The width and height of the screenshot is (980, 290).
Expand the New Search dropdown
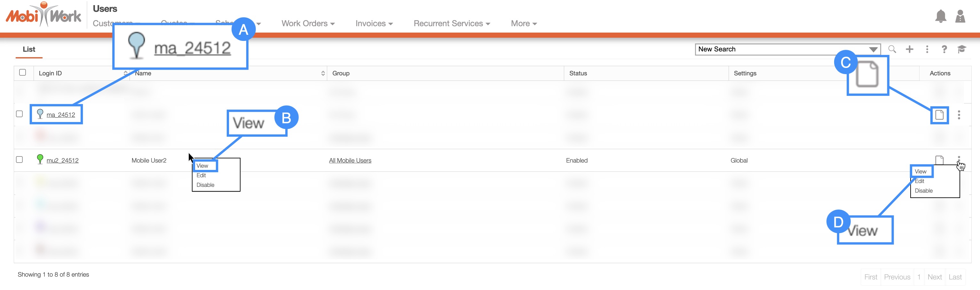(873, 50)
